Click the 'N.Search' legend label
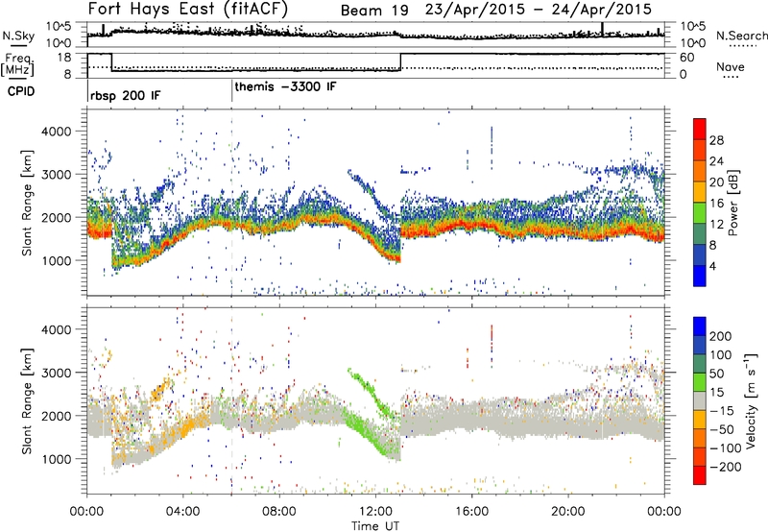This screenshot has height=532, width=768. [741, 36]
